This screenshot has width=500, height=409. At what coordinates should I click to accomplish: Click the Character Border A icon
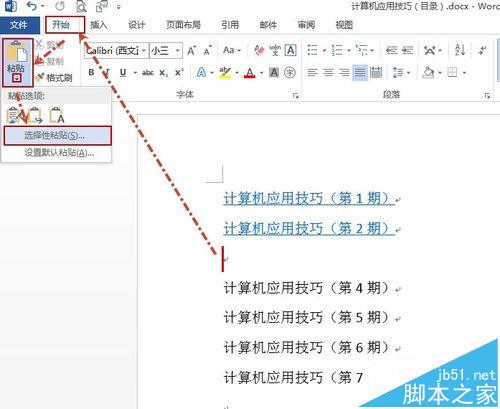coord(291,50)
